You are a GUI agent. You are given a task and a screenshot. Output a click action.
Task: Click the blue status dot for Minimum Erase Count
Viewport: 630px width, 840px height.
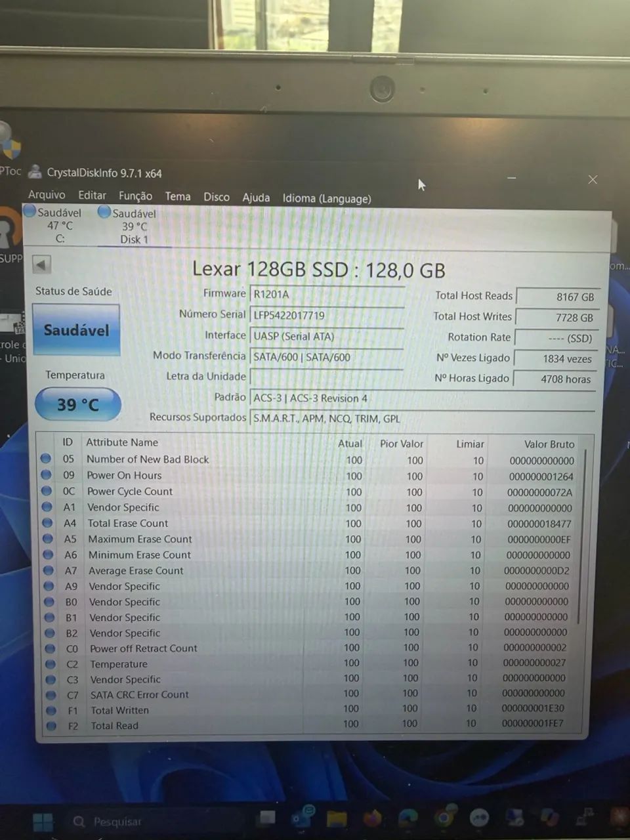tap(48, 555)
